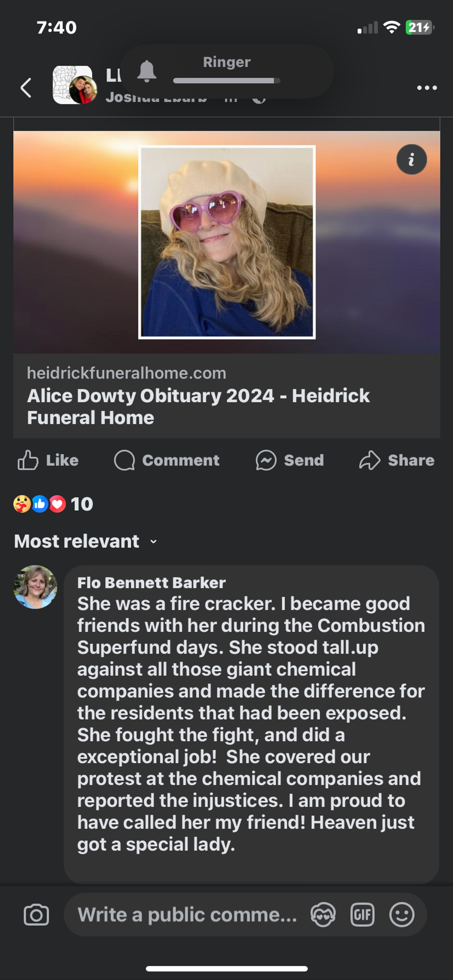Tap Flo Bennett Barker's profile picture

click(x=35, y=587)
